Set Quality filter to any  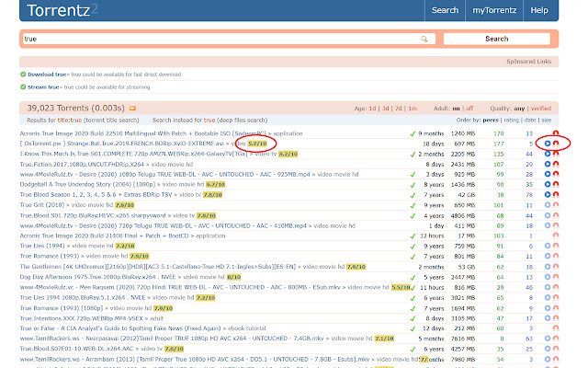519,109
